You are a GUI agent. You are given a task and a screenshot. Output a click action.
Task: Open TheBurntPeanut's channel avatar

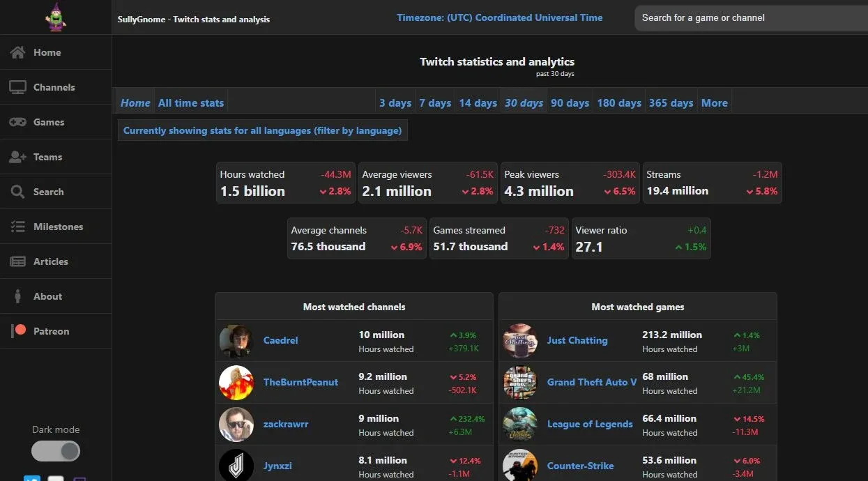[x=236, y=383]
